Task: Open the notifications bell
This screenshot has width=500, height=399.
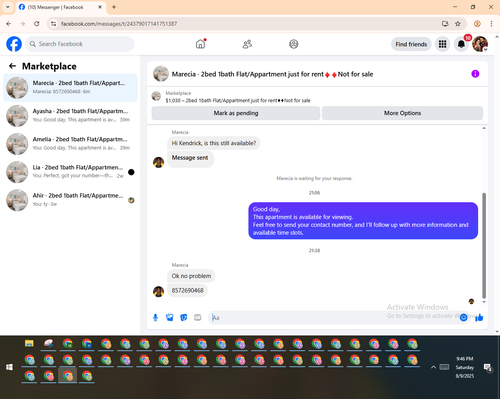Action: (x=461, y=44)
